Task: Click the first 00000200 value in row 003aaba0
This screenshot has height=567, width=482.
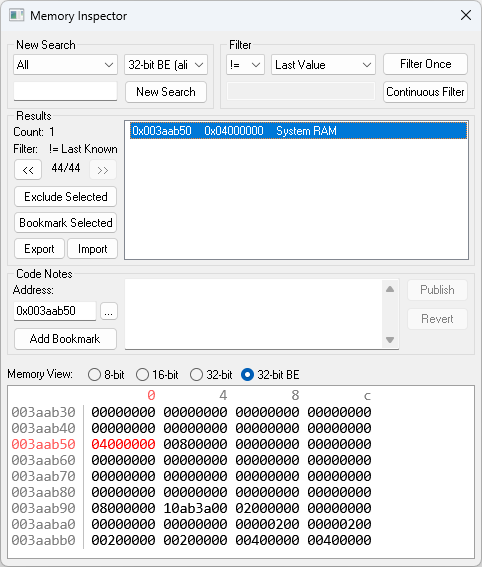Action: coord(267,524)
